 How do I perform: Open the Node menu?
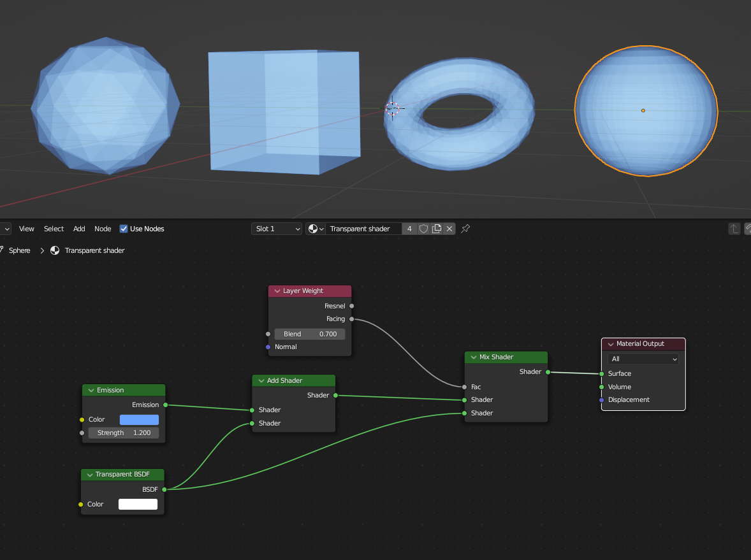102,228
